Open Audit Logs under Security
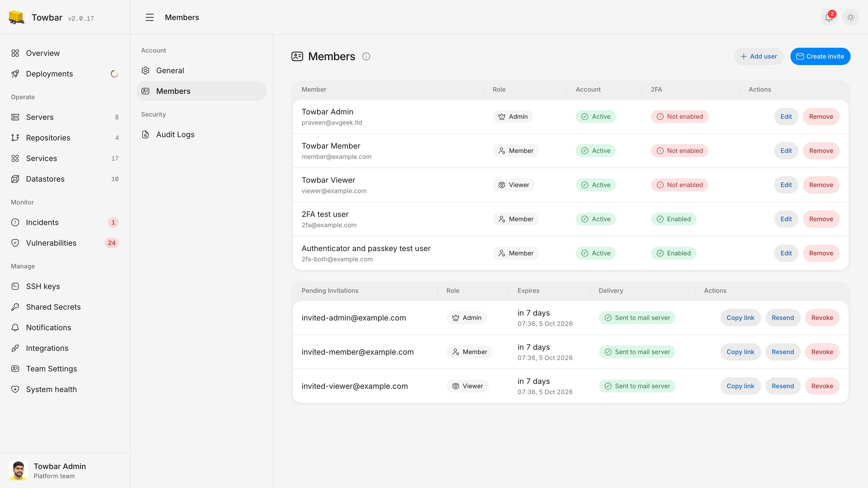Screen dimensions: 868x488 (202, 134)
